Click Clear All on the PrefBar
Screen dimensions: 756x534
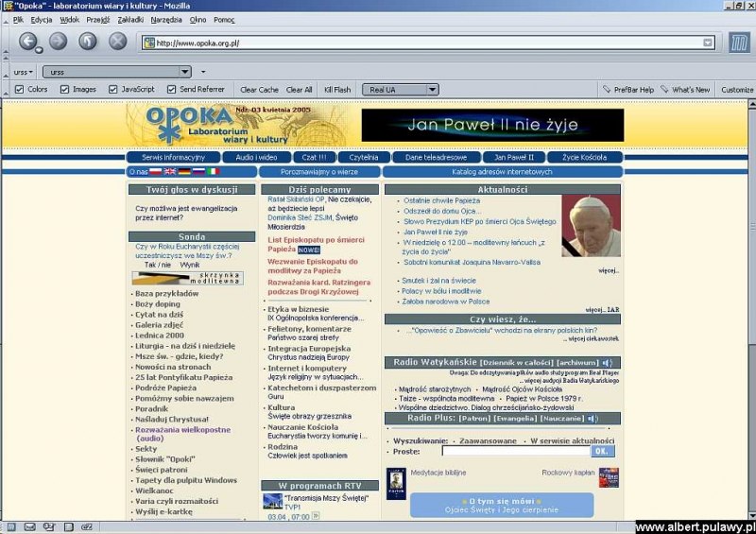[x=299, y=89]
